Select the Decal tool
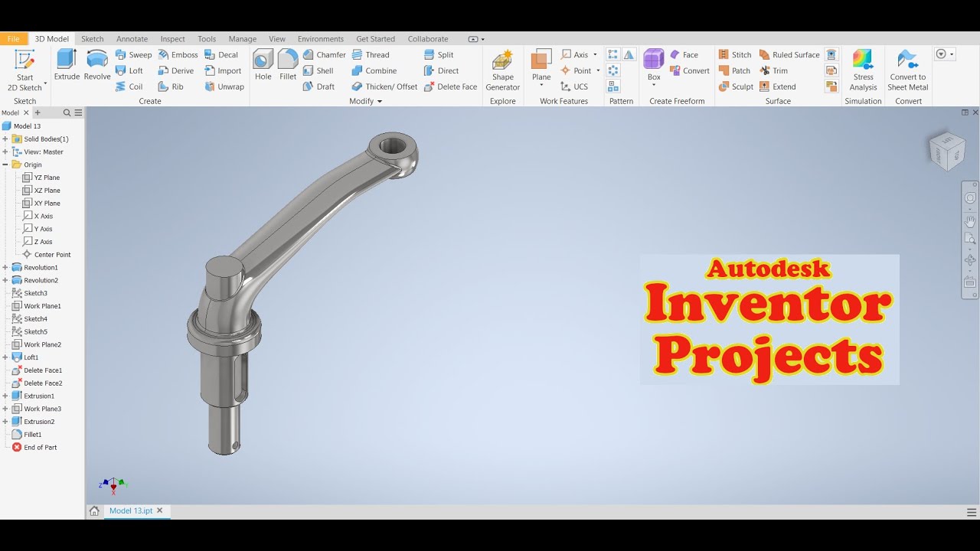This screenshot has width=980, height=551. [x=221, y=55]
